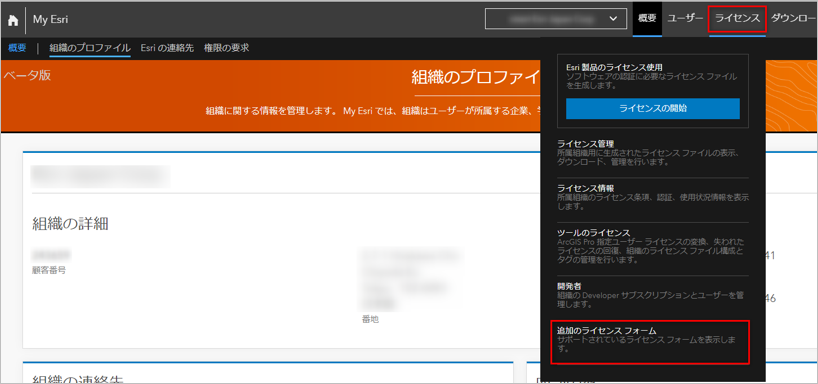The image size is (818, 384).
Task: Select ツールのライセンス menu entry
Action: coord(653,246)
